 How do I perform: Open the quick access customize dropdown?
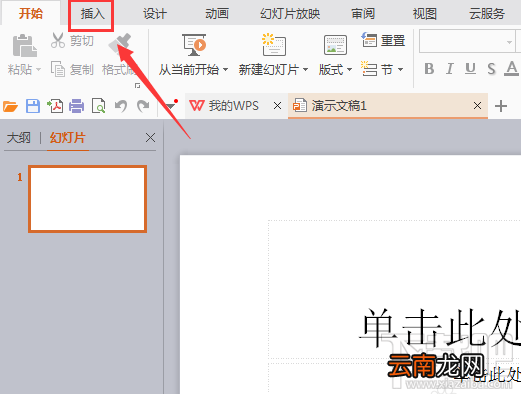point(171,106)
